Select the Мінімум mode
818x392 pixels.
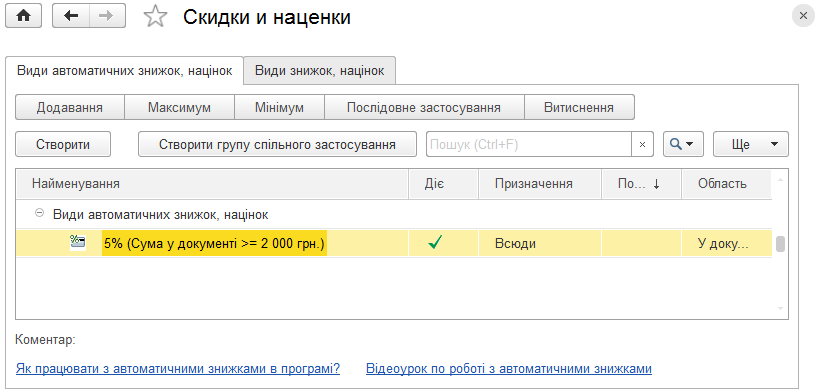tap(279, 108)
